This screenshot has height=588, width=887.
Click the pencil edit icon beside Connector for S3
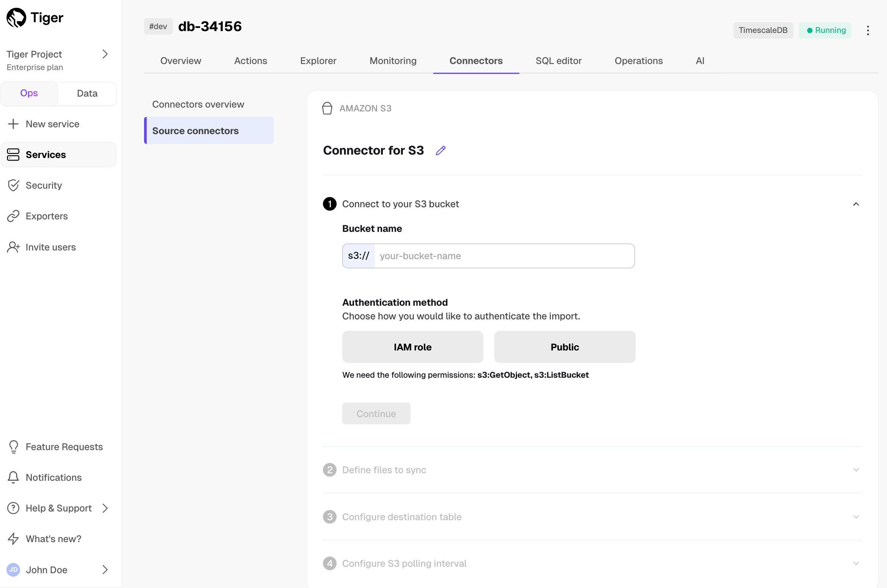pyautogui.click(x=440, y=150)
